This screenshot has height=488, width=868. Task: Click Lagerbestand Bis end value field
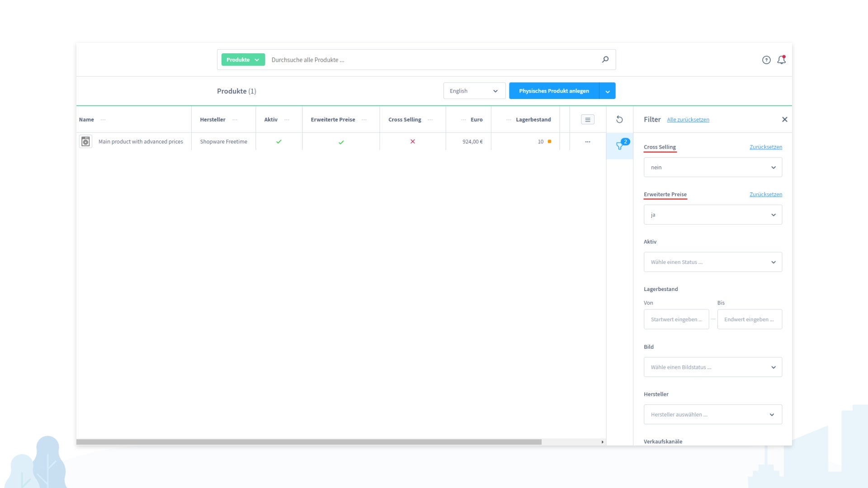click(750, 319)
